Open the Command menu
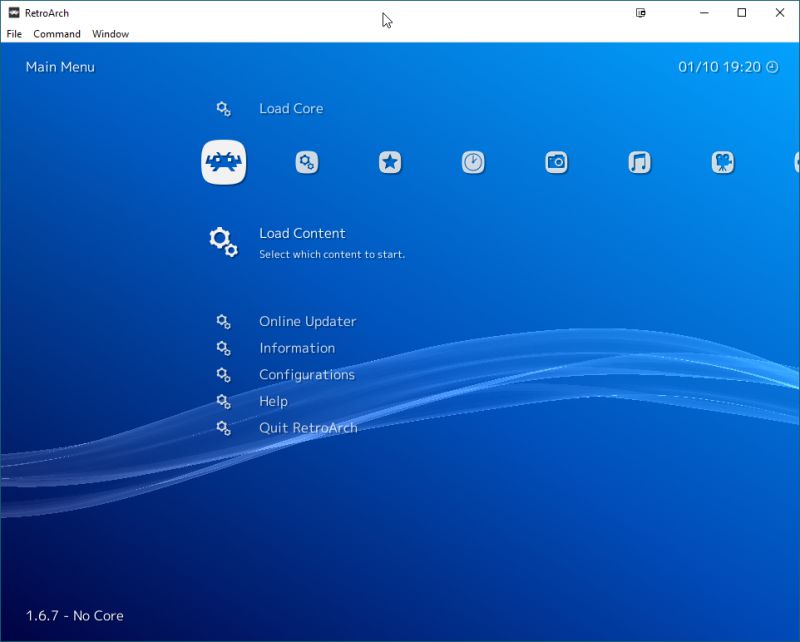Screen dimensions: 800x642 [57, 33]
